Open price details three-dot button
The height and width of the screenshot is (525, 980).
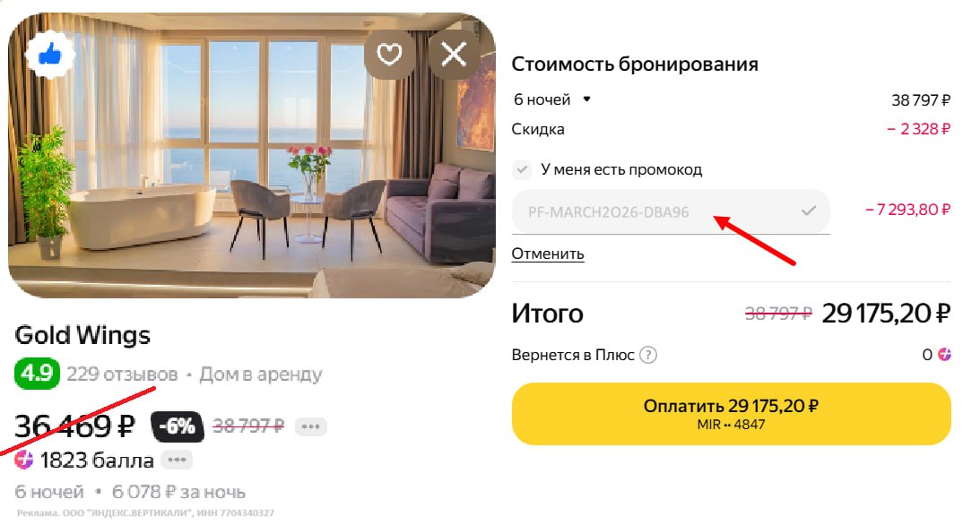click(310, 426)
